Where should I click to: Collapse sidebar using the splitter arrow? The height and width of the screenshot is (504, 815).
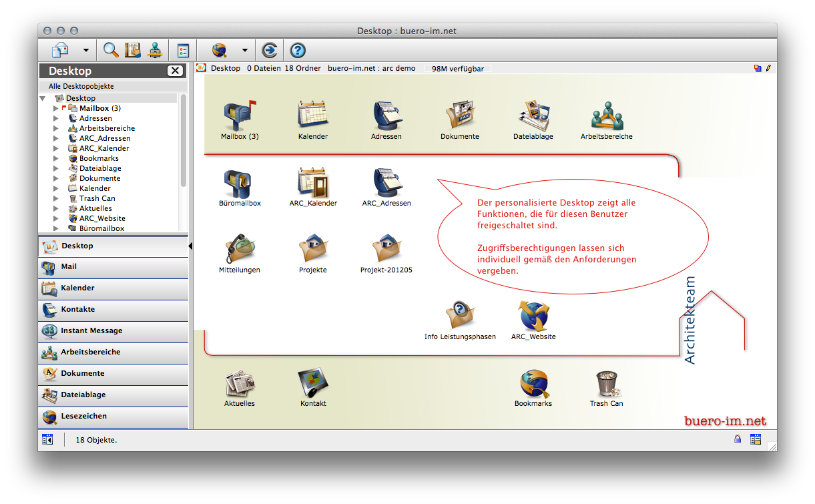pos(190,246)
